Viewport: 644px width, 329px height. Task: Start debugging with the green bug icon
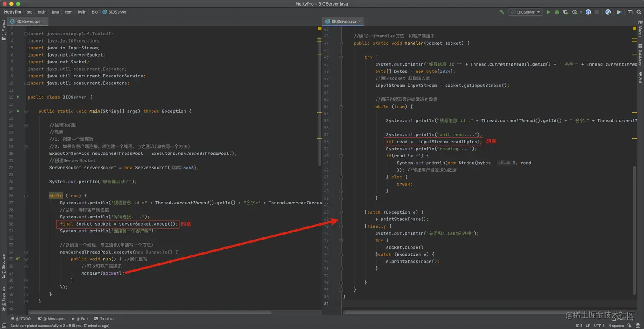[x=557, y=12]
